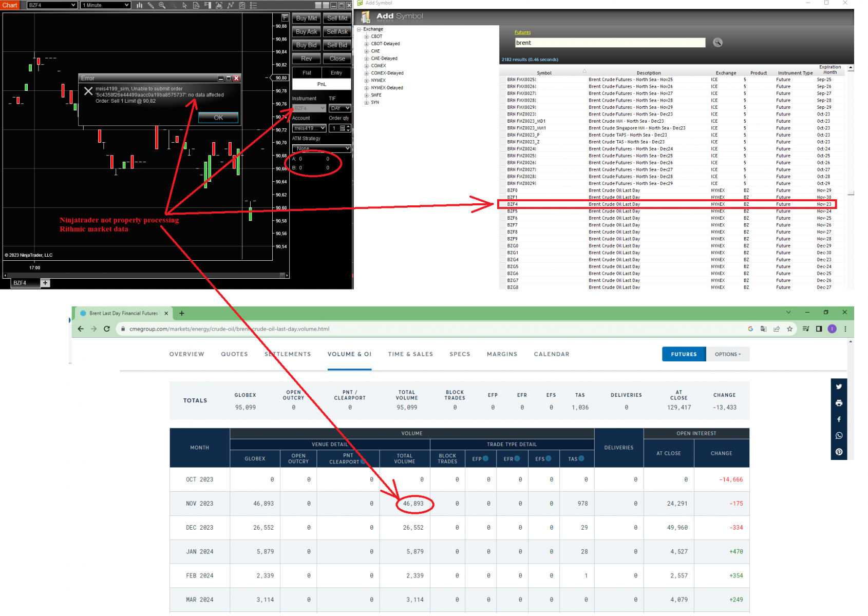Click the Buy Mkt button
The width and height of the screenshot is (868, 616).
307,18
